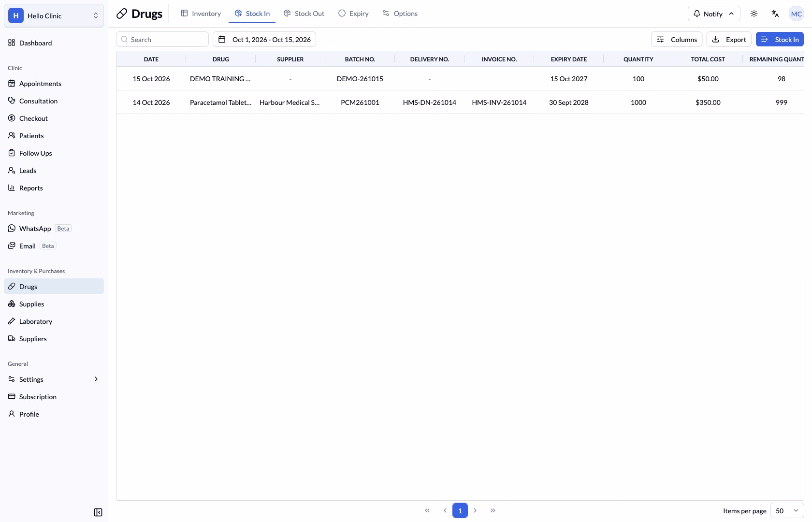Viewport: 812px width, 522px height.
Task: Click batch PCM261001 cell
Action: [360, 102]
